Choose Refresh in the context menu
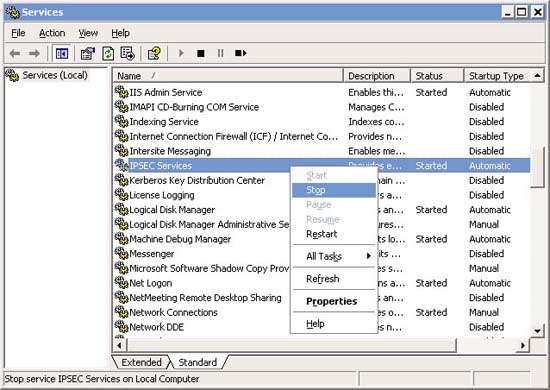Screen dimensions: 550x390 click(334, 279)
